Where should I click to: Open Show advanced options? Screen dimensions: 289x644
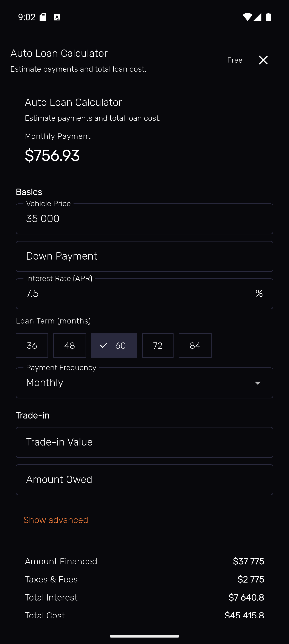click(x=55, y=520)
